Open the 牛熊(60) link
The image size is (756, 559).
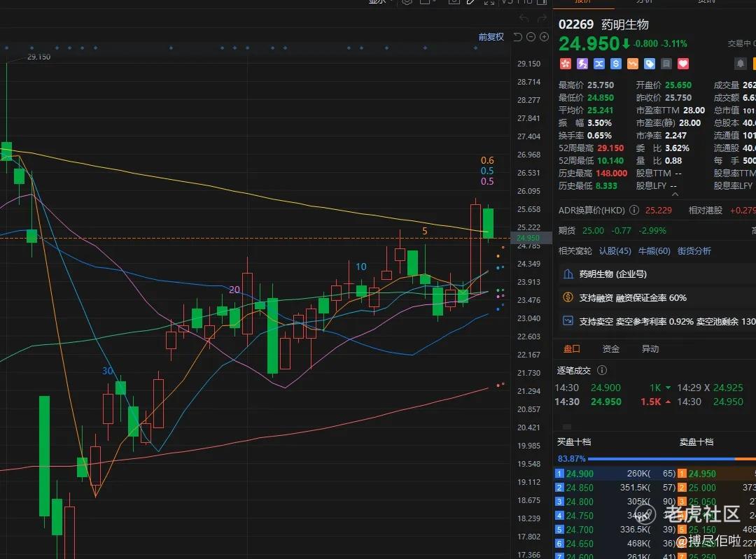click(x=654, y=250)
